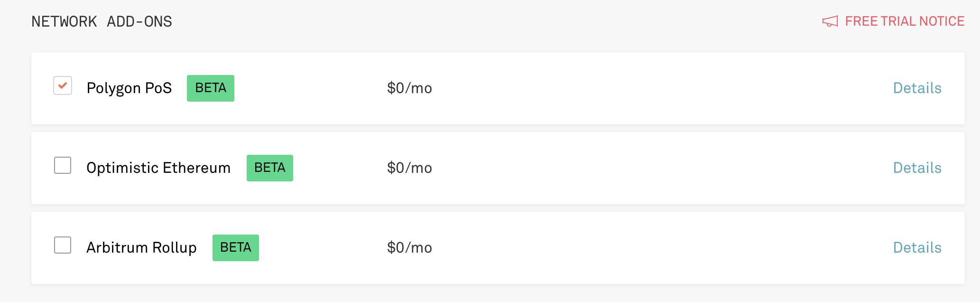
Task: Click the BETA badge next to Polygon PoS
Action: 211,88
